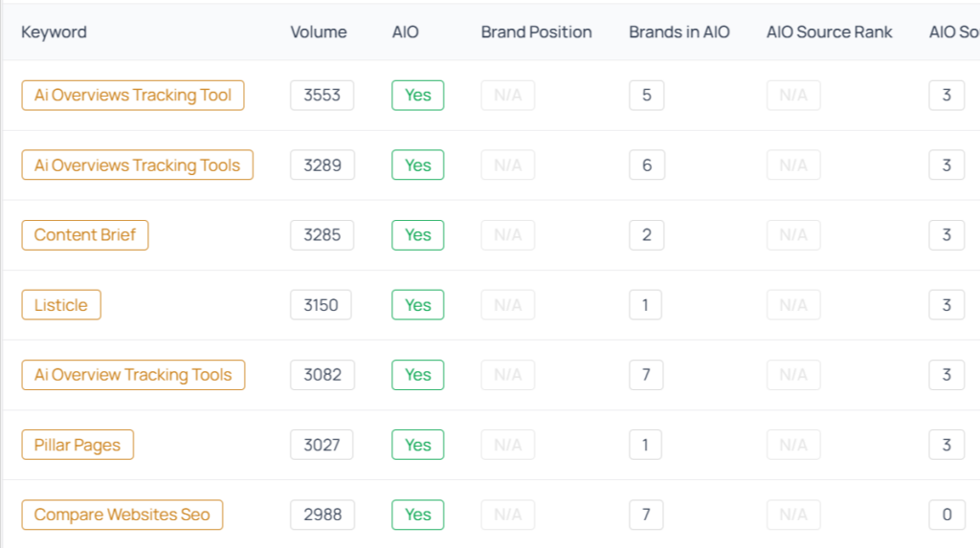Select the 'Pillar Pages' keyword tag
Screen dimensions: 980x548
tap(78, 445)
